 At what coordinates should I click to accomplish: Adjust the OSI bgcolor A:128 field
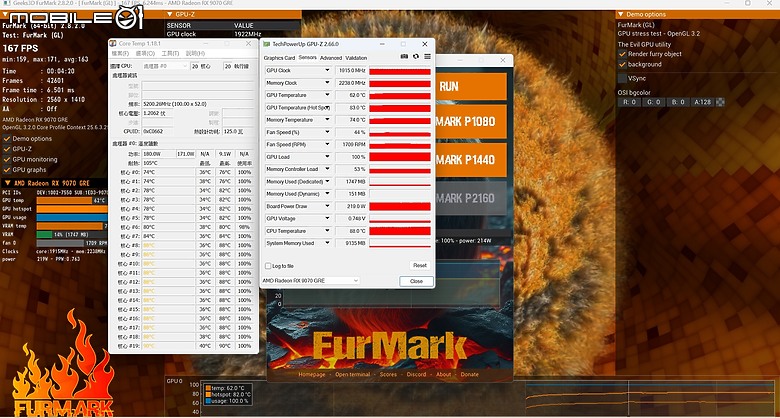(703, 103)
